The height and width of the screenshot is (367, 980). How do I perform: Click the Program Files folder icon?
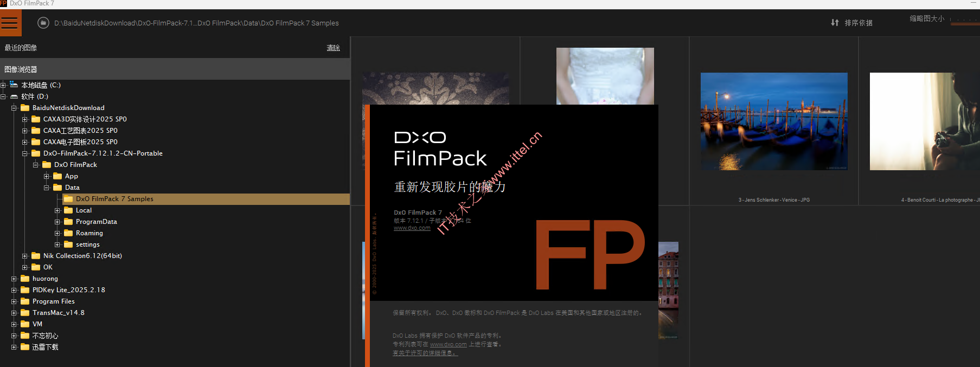25,301
